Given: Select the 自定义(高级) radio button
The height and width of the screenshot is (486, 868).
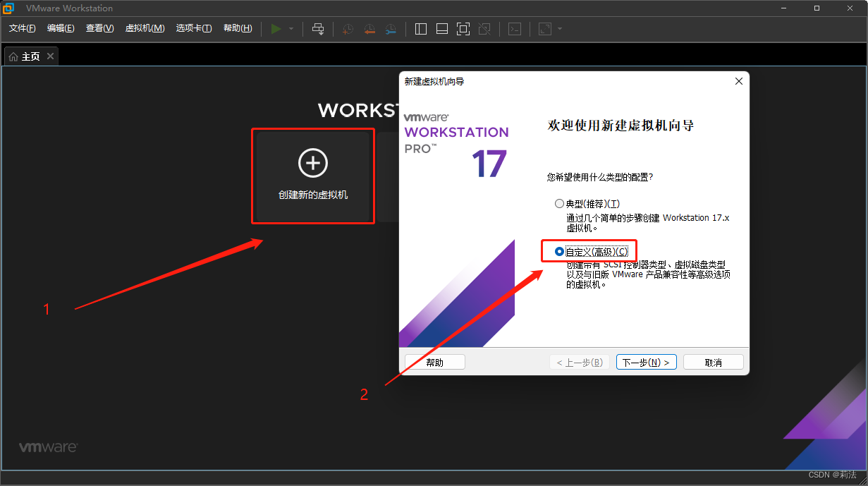Looking at the screenshot, I should (560, 251).
